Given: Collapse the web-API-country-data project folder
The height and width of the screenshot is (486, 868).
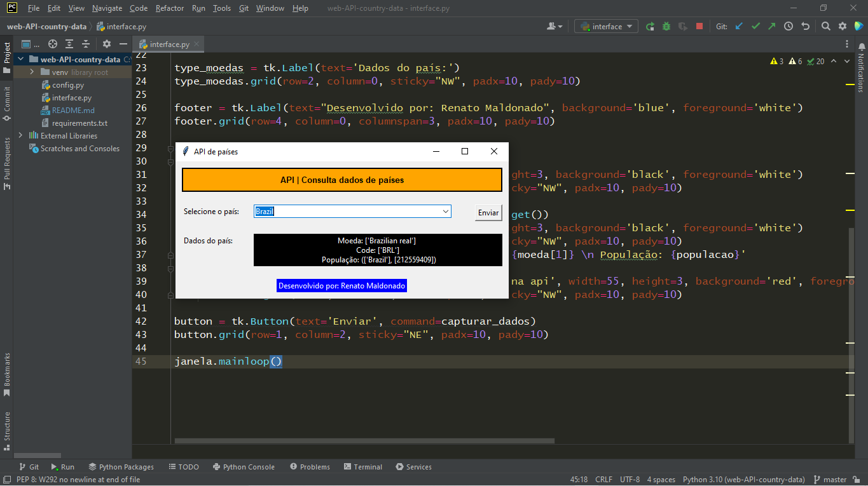Looking at the screenshot, I should [21, 60].
